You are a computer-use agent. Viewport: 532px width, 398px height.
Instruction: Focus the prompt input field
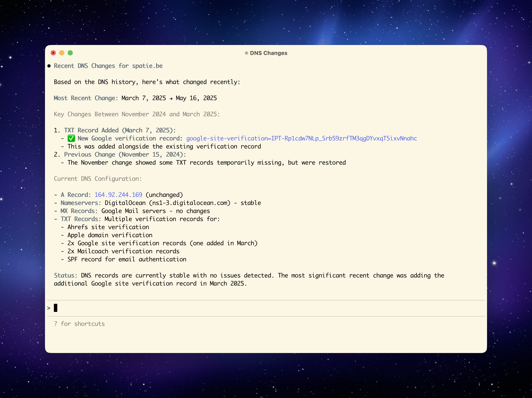pos(266,308)
